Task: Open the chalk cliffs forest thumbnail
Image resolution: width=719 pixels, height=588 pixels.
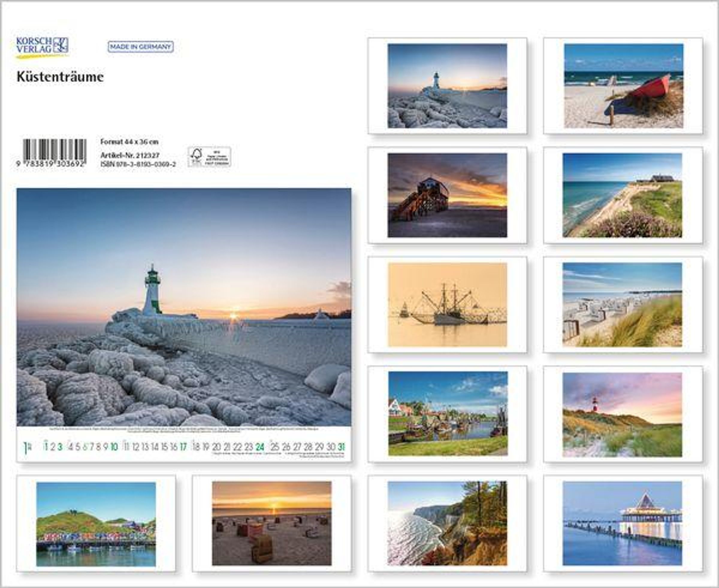Action: (x=447, y=523)
